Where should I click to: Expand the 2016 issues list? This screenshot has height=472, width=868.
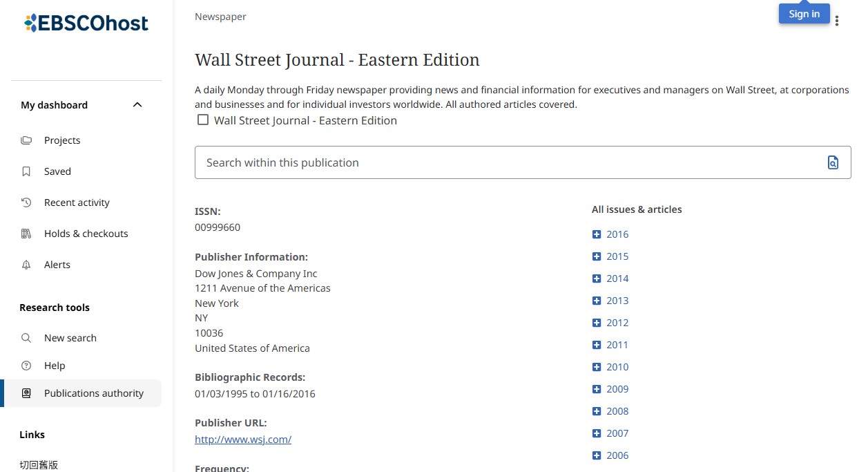click(x=597, y=234)
